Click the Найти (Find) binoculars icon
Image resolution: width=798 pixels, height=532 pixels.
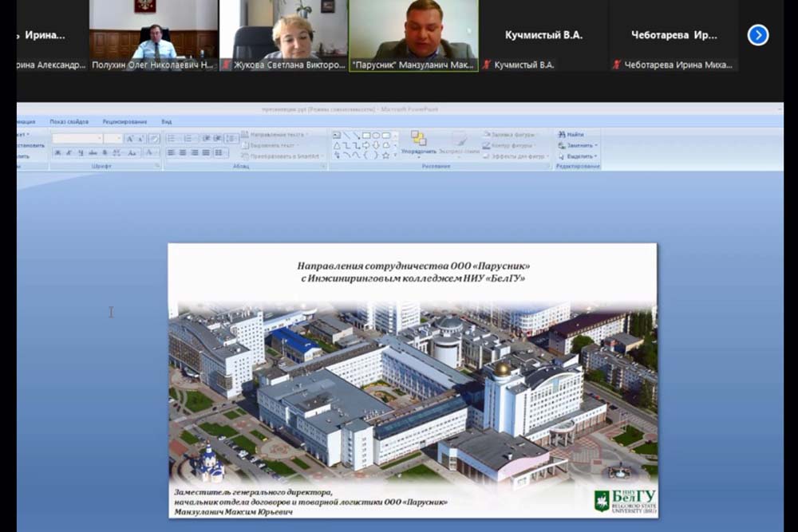pos(562,135)
